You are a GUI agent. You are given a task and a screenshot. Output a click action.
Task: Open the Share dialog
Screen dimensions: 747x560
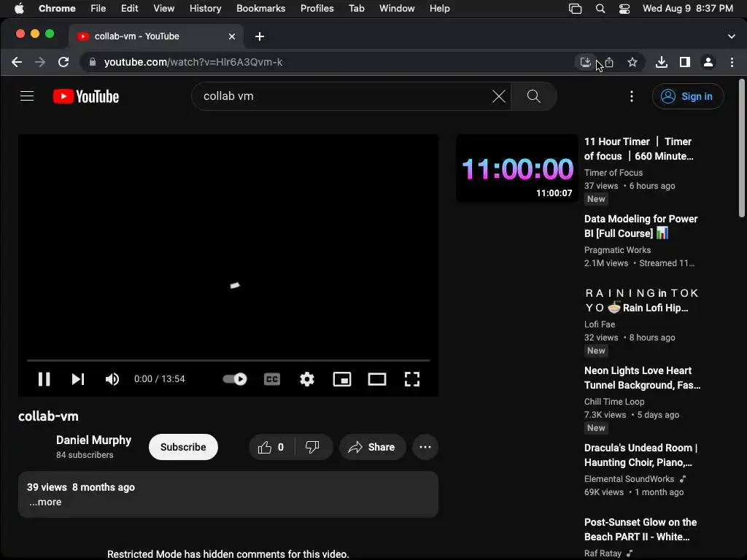point(372,447)
